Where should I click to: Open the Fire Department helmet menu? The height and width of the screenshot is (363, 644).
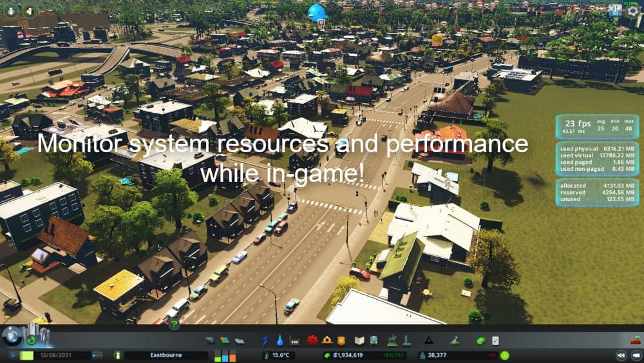point(327,340)
